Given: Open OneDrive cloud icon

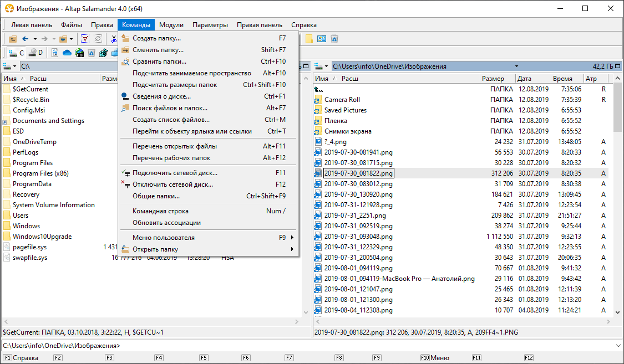Looking at the screenshot, I should point(67,53).
